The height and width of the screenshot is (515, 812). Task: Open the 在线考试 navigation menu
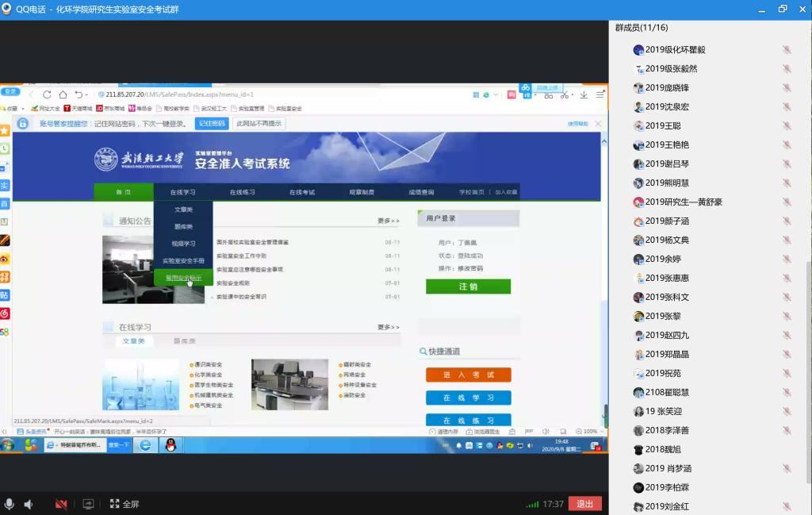302,192
